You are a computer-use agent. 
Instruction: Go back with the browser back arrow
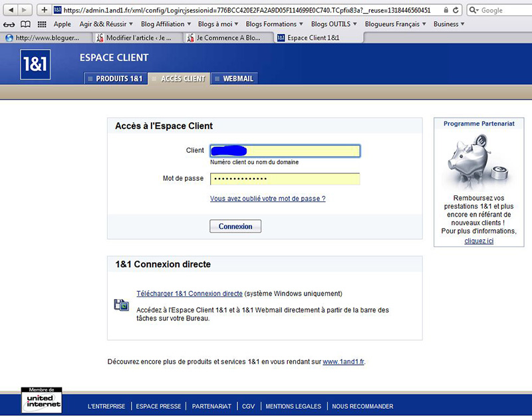click(x=11, y=10)
